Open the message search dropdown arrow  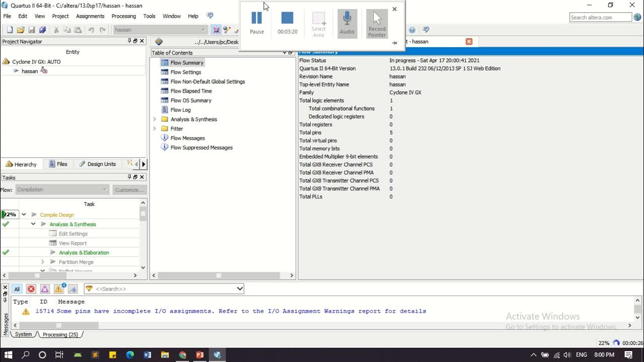point(240,289)
